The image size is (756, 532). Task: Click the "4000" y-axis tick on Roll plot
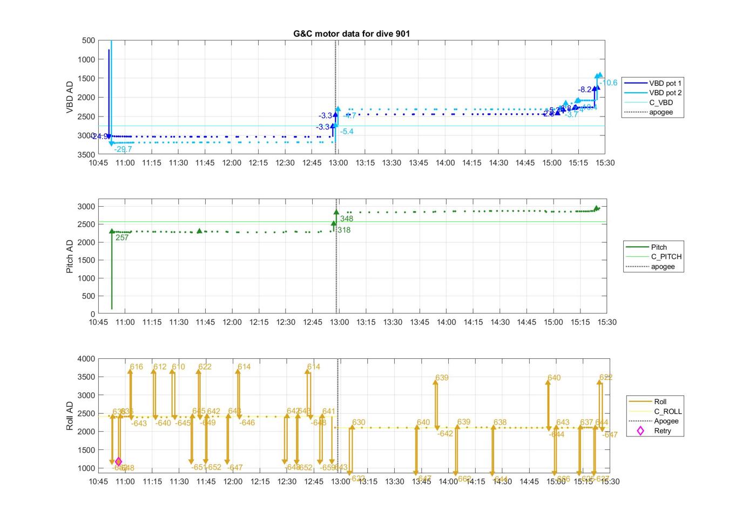tap(86, 359)
